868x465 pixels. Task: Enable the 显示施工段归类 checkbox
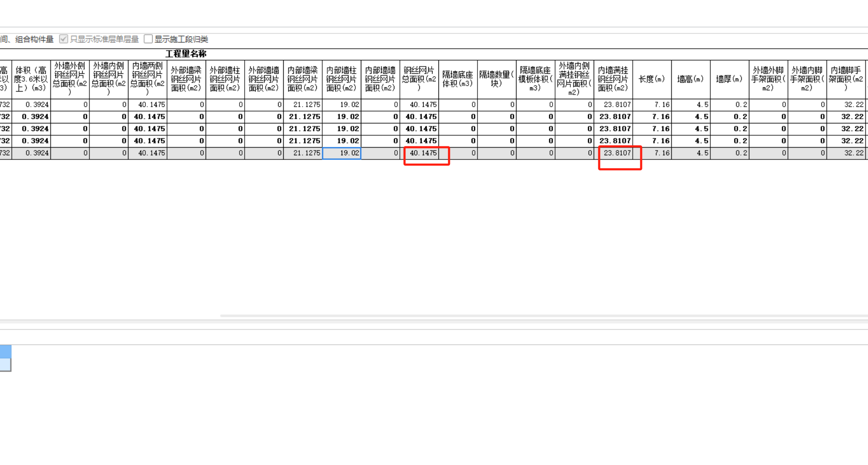(x=148, y=39)
